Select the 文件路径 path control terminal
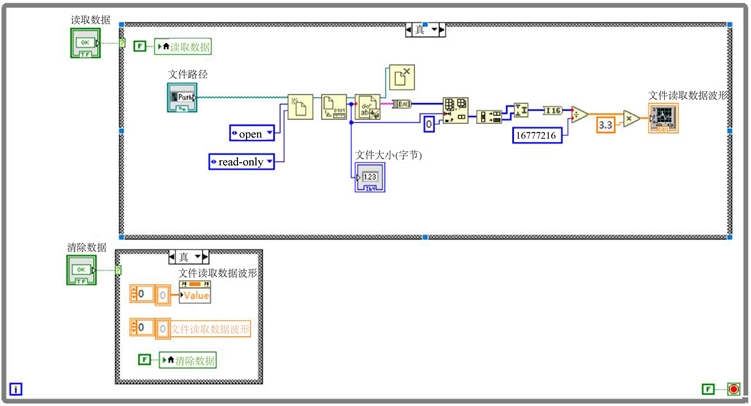Screen dimensions: 751x406 tap(182, 96)
